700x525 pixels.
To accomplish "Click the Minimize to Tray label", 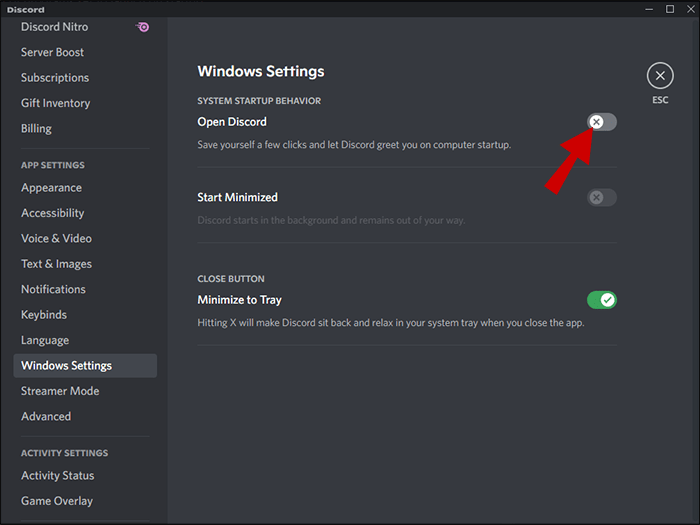I will [x=240, y=300].
